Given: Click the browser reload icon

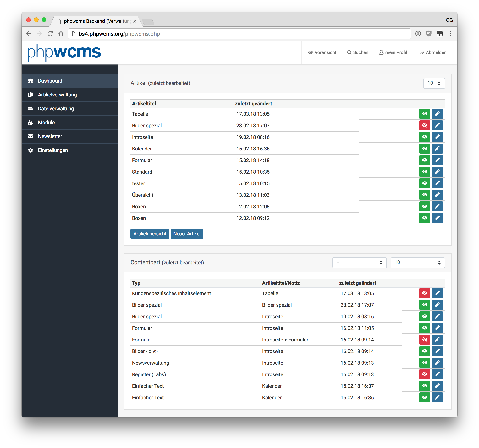Looking at the screenshot, I should [50, 34].
